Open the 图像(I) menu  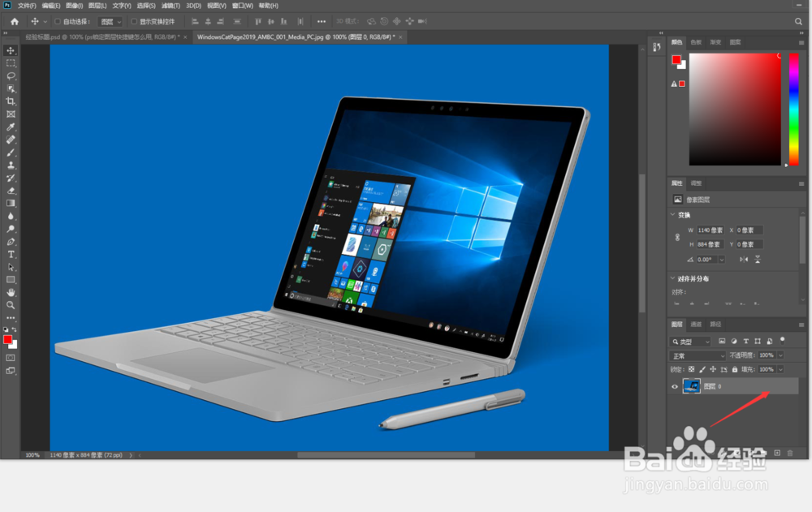75,6
